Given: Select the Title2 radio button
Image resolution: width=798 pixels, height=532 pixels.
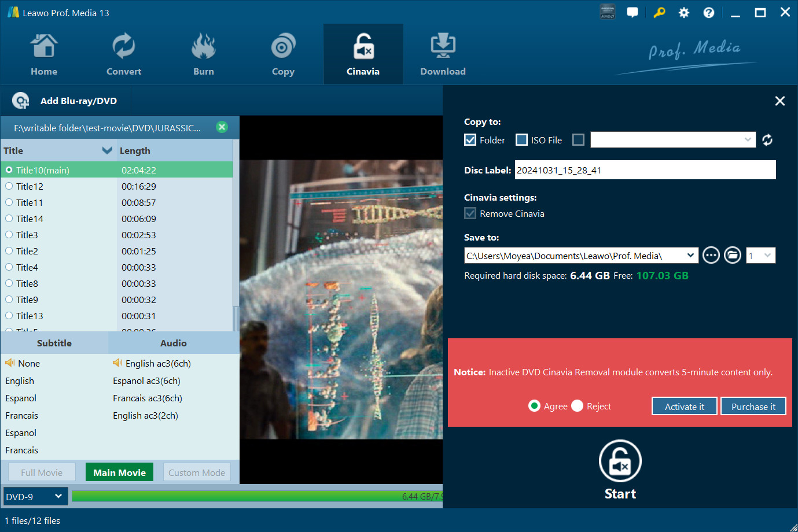Looking at the screenshot, I should (9, 251).
